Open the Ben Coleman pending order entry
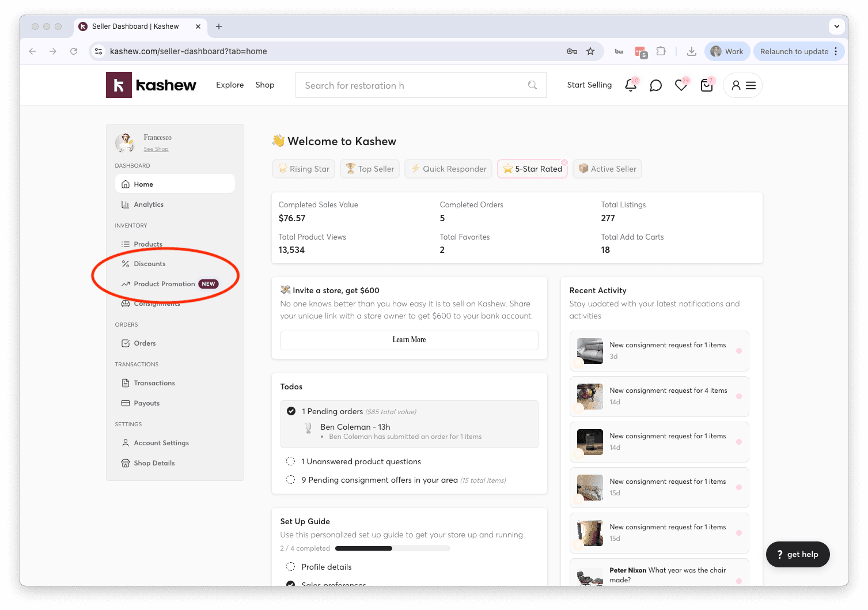868x610 pixels. pos(401,431)
